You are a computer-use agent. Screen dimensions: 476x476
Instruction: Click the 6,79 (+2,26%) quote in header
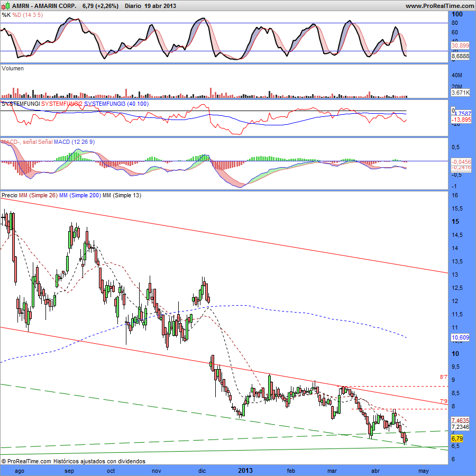point(100,6)
